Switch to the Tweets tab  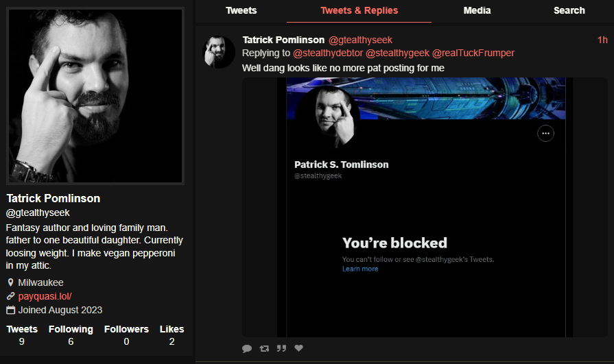241,10
